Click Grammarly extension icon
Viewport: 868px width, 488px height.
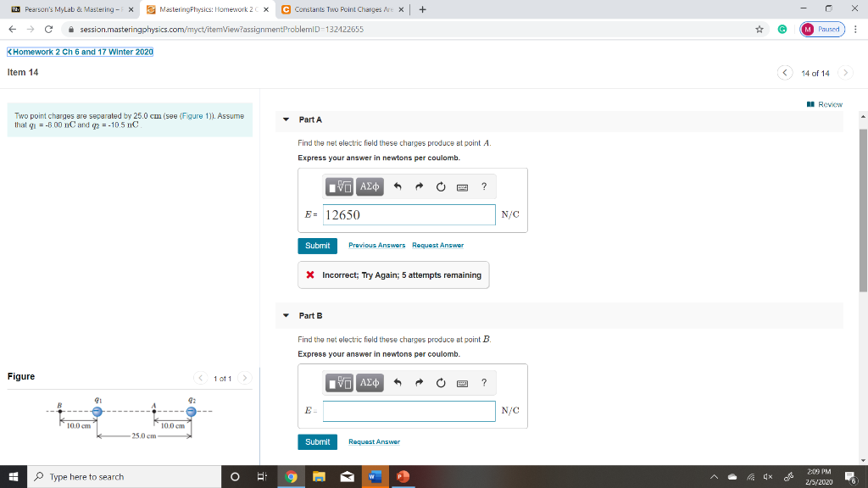pyautogui.click(x=782, y=30)
